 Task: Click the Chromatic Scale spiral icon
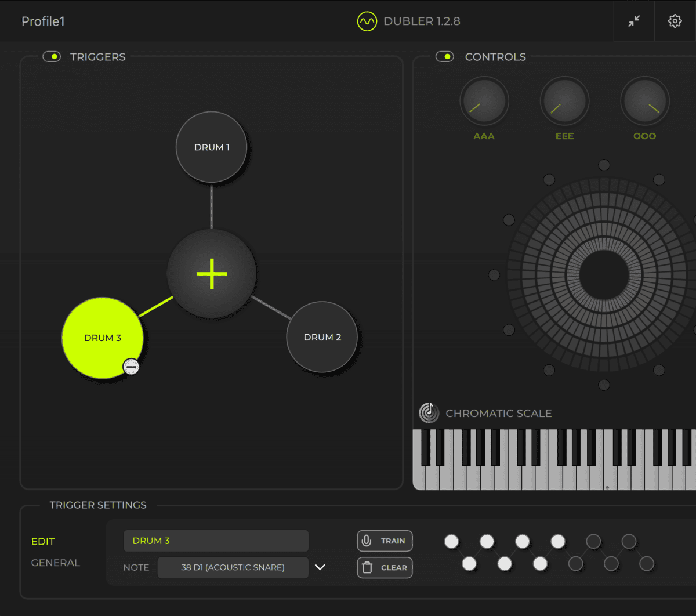click(429, 413)
